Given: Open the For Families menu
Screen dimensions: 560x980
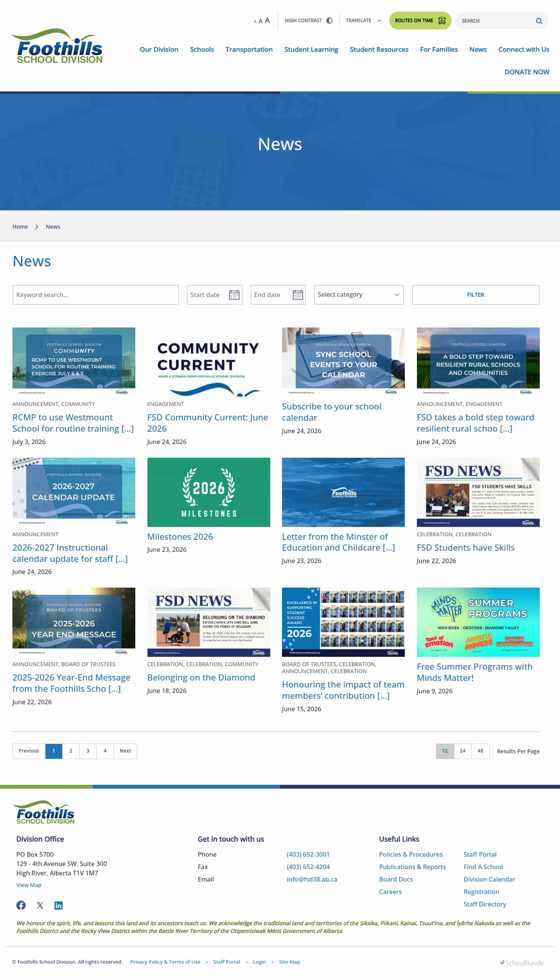Looking at the screenshot, I should click(x=439, y=49).
